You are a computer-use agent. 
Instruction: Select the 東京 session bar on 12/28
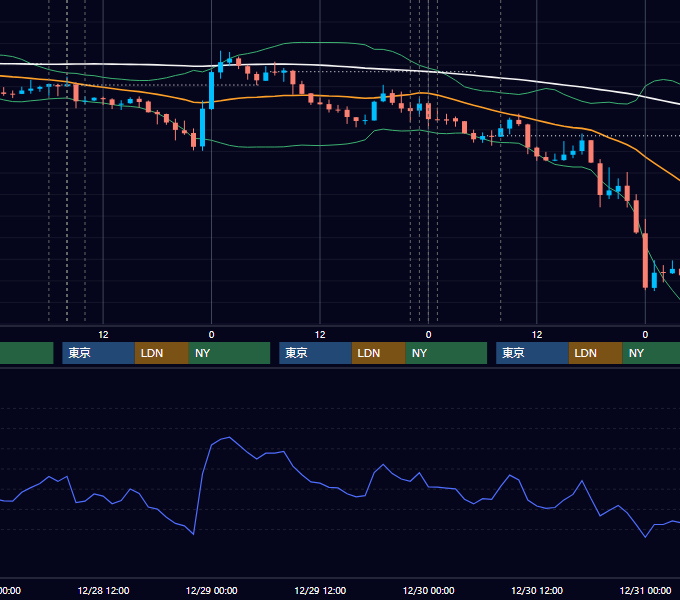98,353
